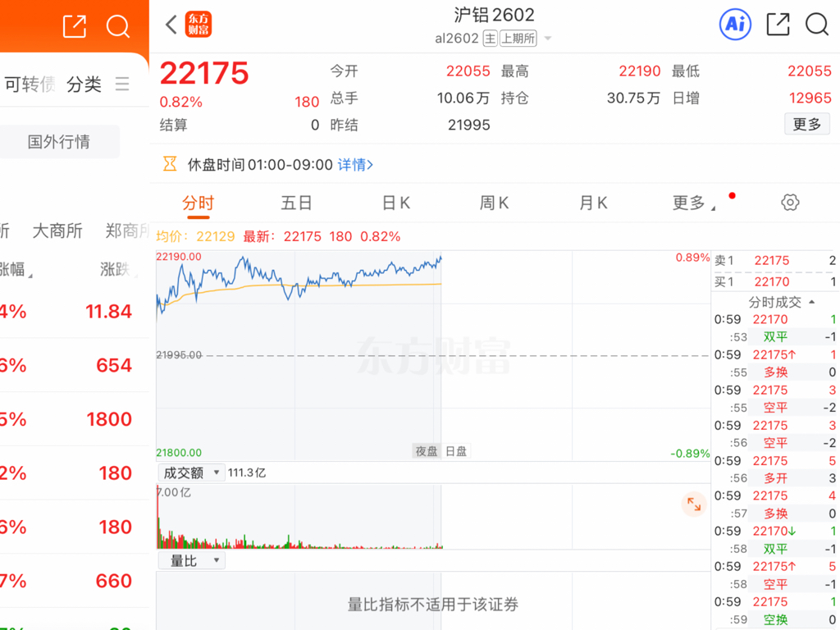Click the 更多 button under quote data
840x630 pixels.
click(807, 125)
